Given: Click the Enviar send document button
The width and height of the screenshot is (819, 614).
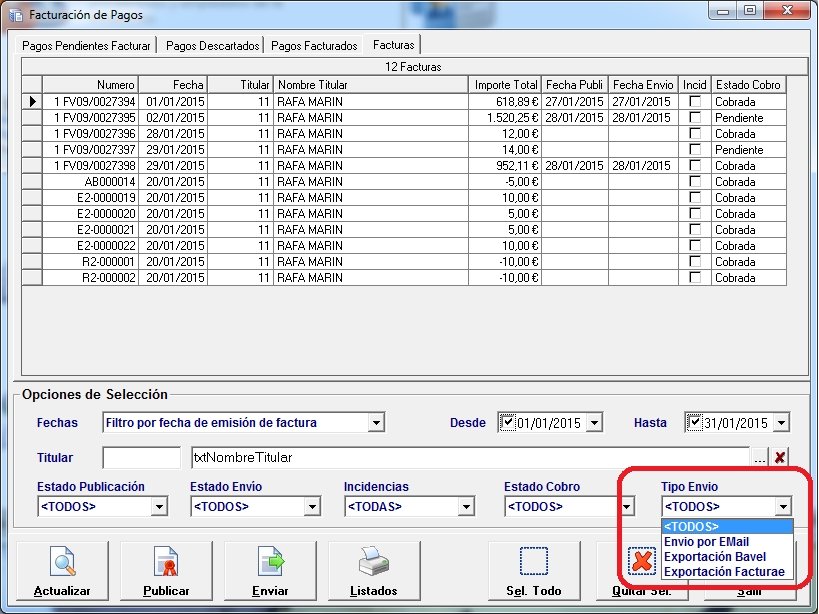Looking at the screenshot, I should click(270, 571).
